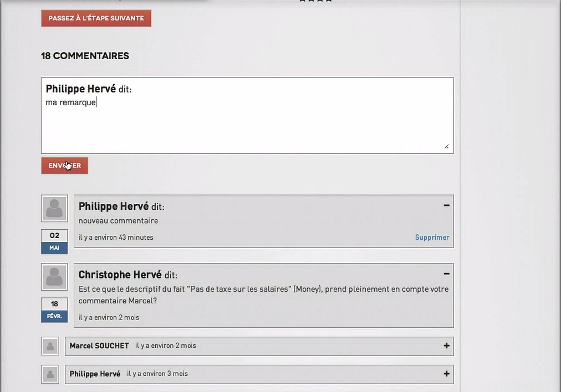Screen dimensions: 561x392
Task: Click the '18 Commentaires' heading
Action: pos(85,56)
